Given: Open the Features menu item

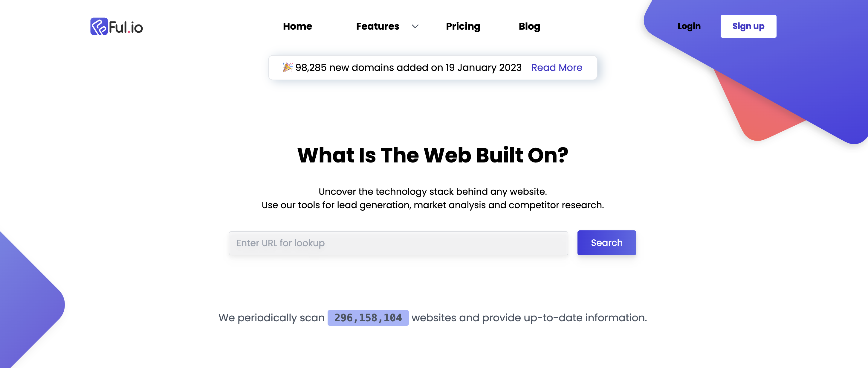Looking at the screenshot, I should [378, 26].
